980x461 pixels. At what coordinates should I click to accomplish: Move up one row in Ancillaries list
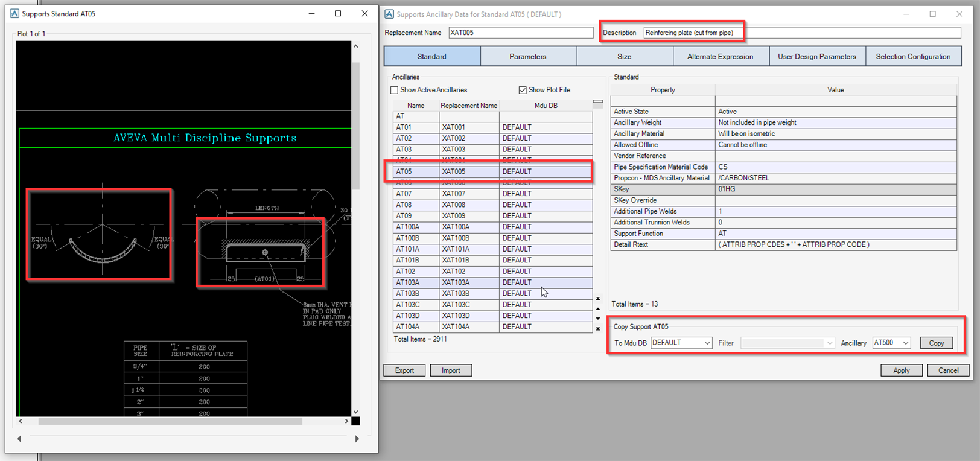tap(598, 308)
